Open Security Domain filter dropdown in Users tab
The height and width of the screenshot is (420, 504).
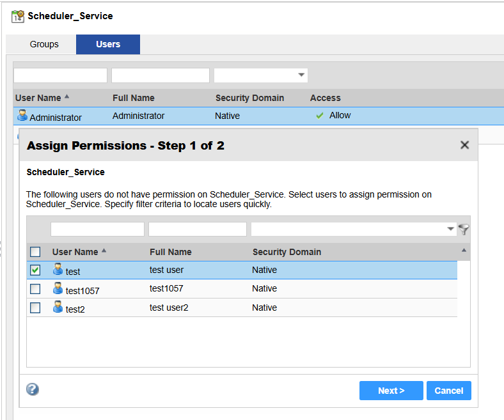coord(301,75)
